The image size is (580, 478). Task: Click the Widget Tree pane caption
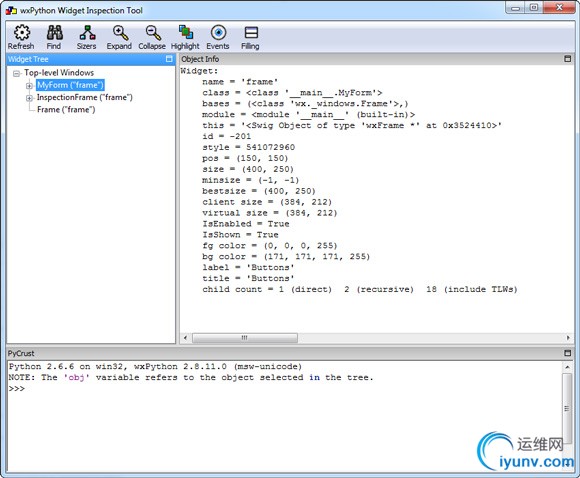click(x=28, y=59)
